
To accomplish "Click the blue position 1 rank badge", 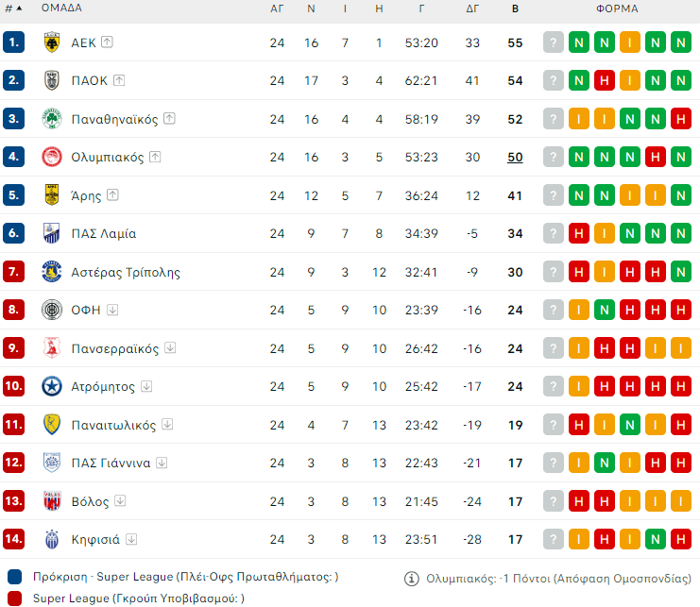I will click(13, 42).
